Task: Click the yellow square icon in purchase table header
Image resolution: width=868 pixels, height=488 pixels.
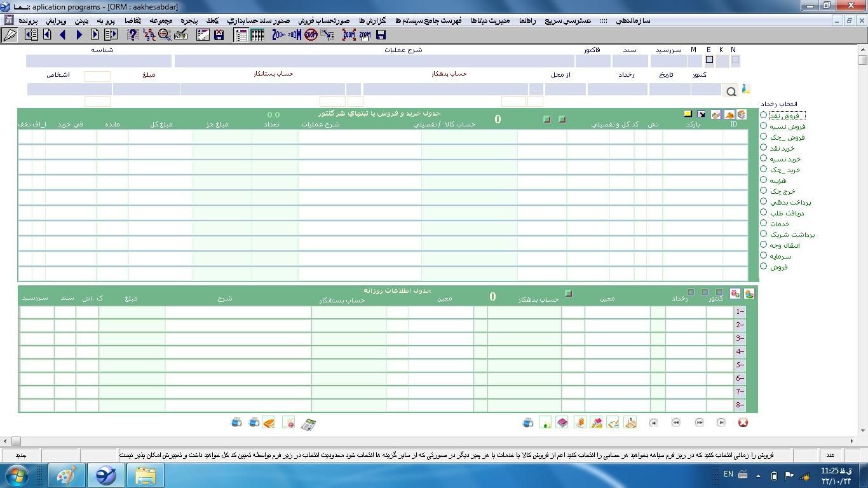Action: (x=688, y=114)
